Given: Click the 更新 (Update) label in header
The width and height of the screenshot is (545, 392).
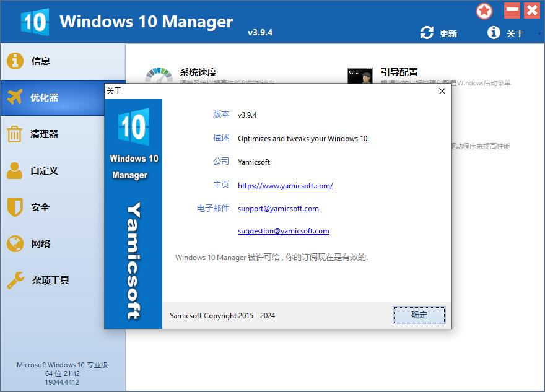Looking at the screenshot, I should coord(448,33).
